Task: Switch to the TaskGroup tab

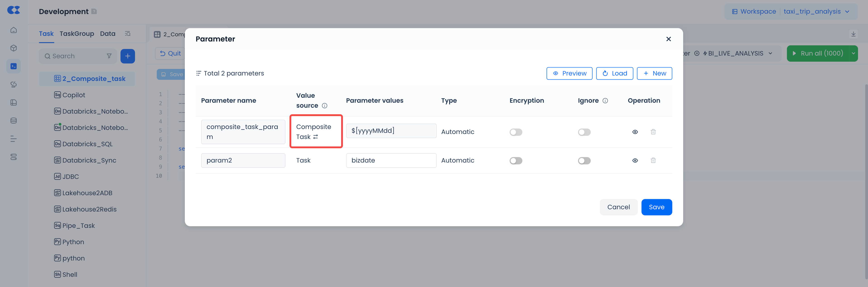Action: tap(77, 34)
